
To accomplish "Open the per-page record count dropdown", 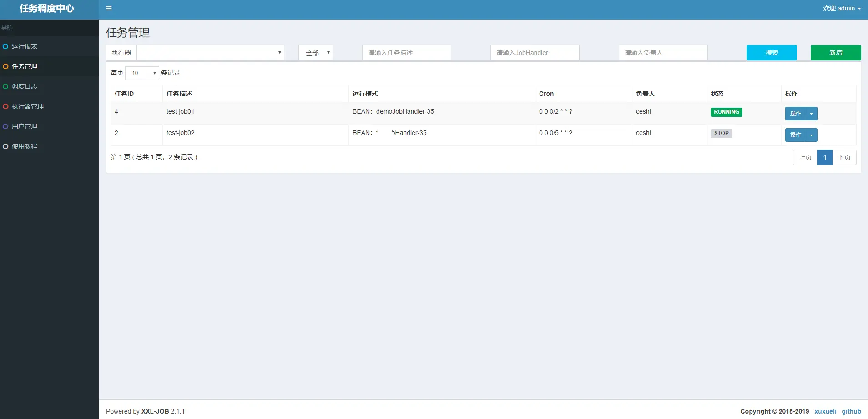I will pos(142,73).
